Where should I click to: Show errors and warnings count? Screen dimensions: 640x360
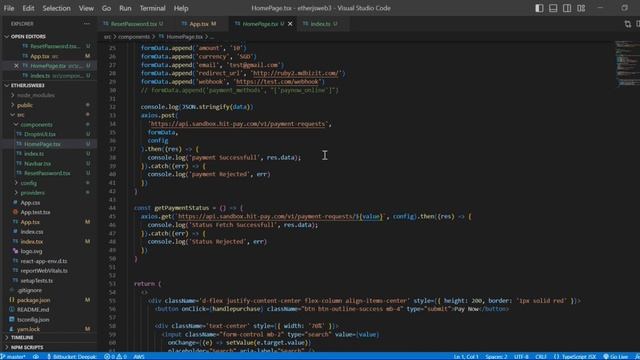coord(116,356)
